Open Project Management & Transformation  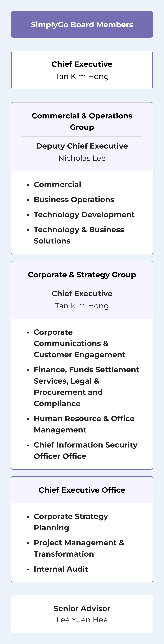[79, 548]
